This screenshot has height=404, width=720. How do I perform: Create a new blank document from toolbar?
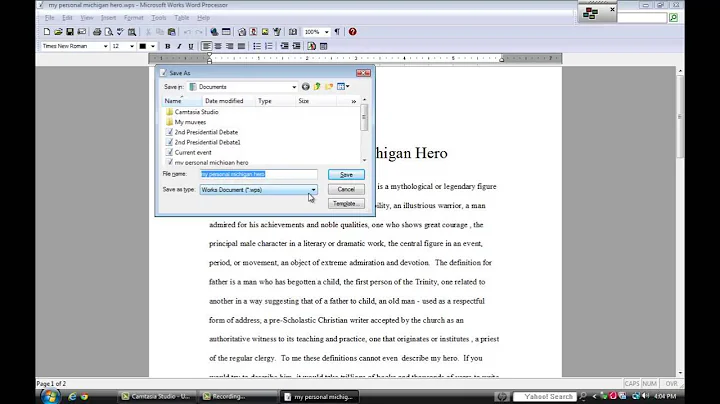[47, 32]
